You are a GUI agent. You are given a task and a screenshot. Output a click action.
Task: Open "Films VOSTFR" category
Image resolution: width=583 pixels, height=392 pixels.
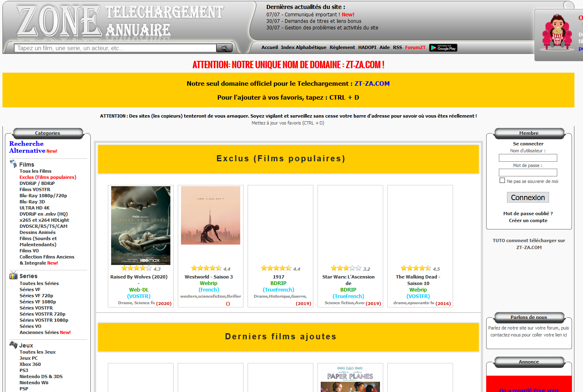click(x=35, y=189)
